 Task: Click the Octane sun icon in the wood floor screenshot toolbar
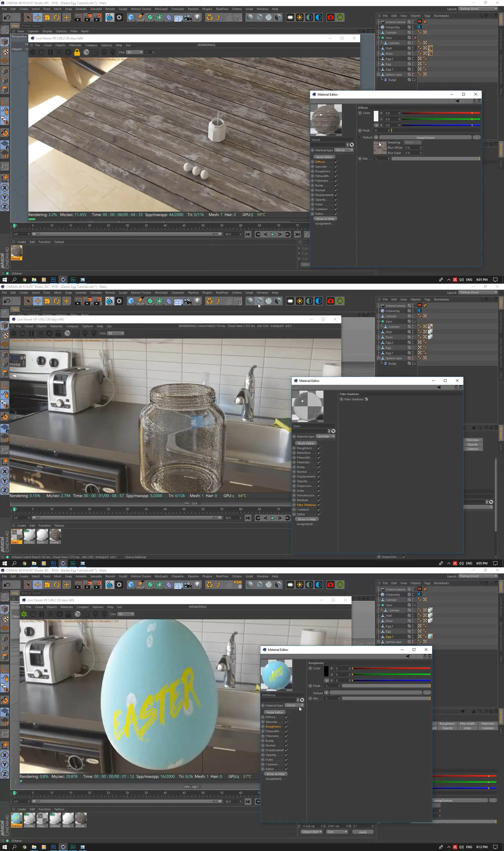pos(300,17)
